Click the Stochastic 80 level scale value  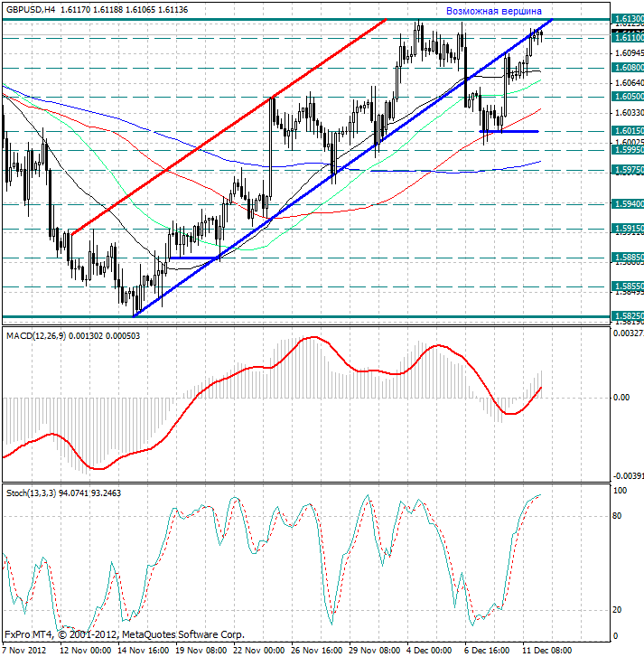pyautogui.click(x=617, y=516)
